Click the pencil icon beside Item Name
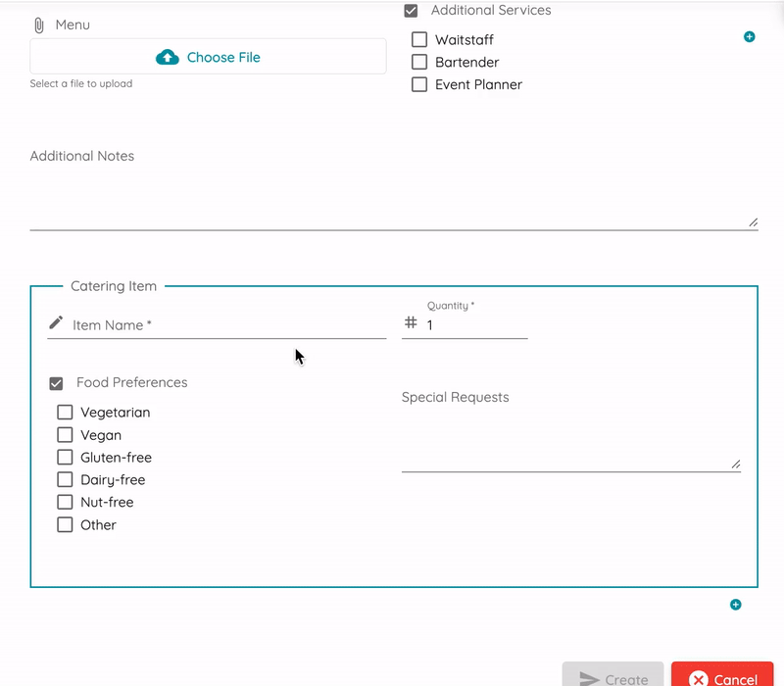The image size is (784, 686). [x=56, y=322]
